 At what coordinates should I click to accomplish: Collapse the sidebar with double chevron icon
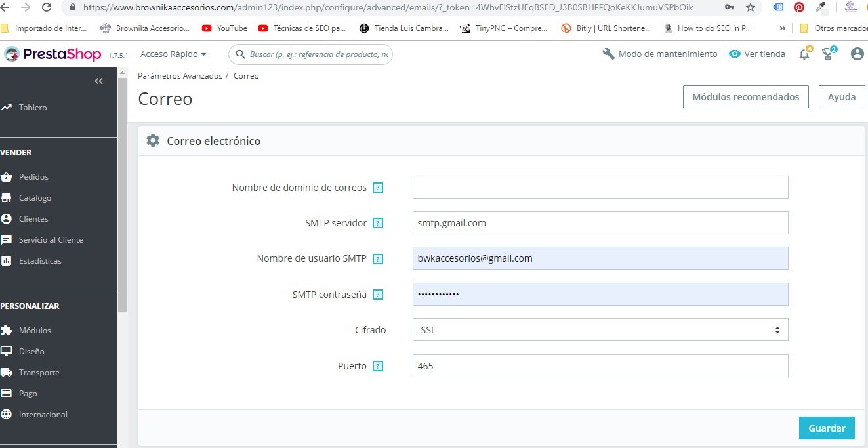pyautogui.click(x=98, y=81)
